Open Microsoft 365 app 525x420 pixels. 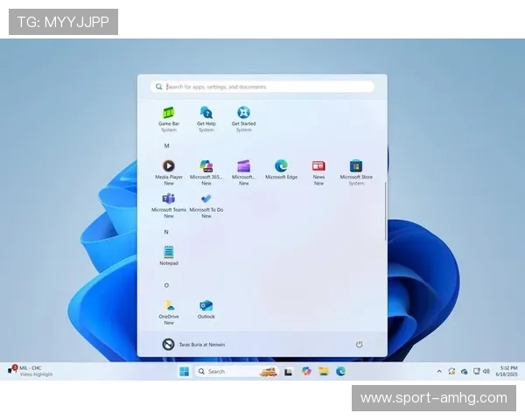(206, 166)
